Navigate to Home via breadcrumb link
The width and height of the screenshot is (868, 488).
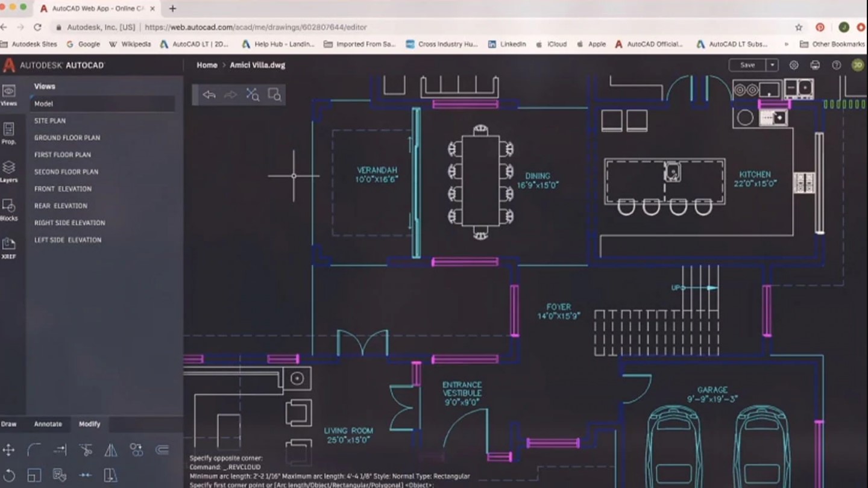(x=207, y=64)
